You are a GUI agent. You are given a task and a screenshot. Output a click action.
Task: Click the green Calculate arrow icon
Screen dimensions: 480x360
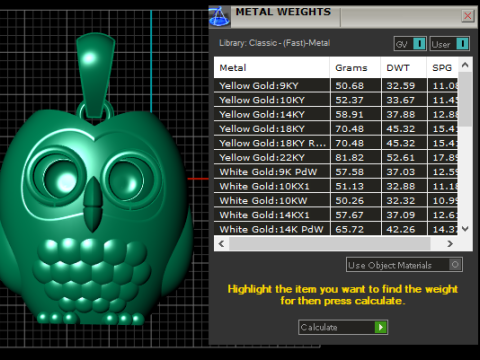point(381,327)
